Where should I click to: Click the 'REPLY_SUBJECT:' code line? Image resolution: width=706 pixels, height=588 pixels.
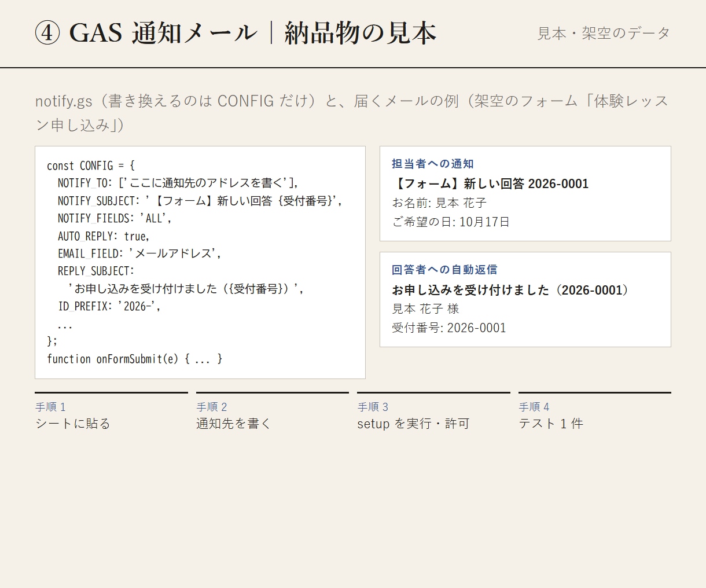tap(96, 271)
